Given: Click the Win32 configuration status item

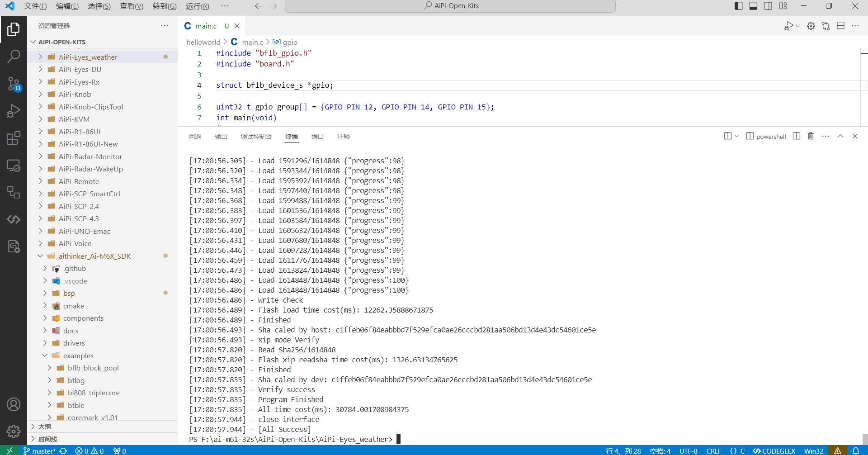Looking at the screenshot, I should pos(814,450).
